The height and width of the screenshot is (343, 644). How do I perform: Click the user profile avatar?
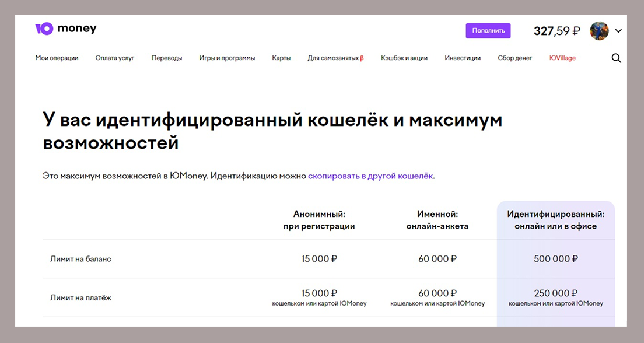coord(599,31)
